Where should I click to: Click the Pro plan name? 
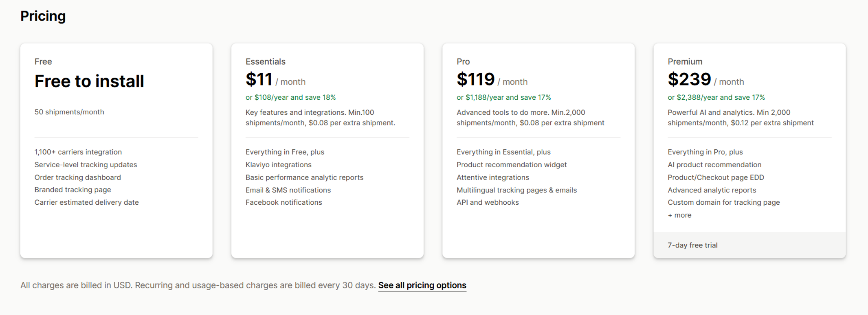[463, 61]
